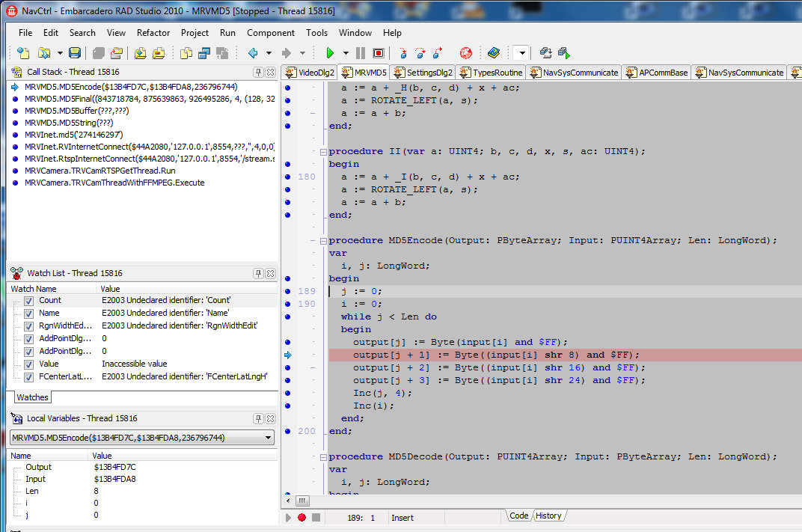Open the Refactor menu

153,33
